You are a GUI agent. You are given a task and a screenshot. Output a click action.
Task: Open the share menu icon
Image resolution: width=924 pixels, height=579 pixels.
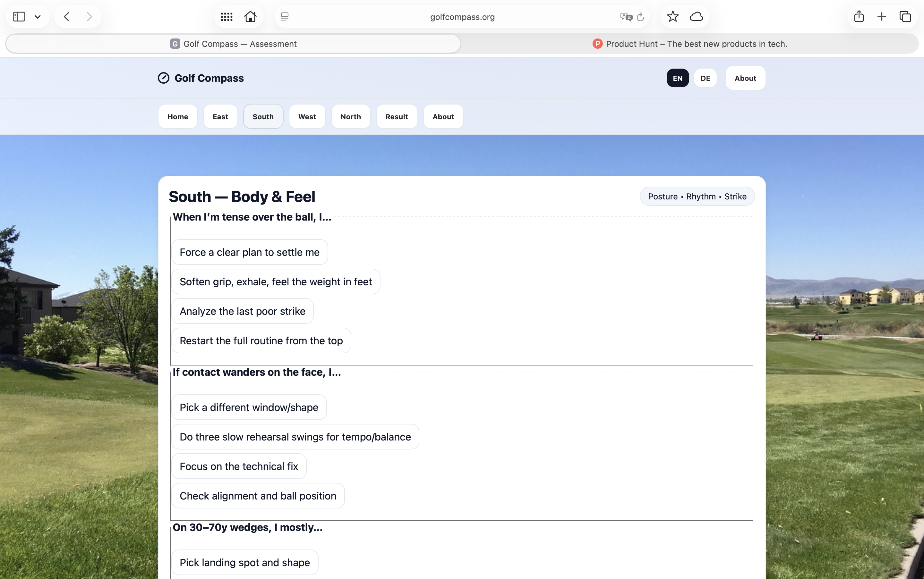(859, 16)
